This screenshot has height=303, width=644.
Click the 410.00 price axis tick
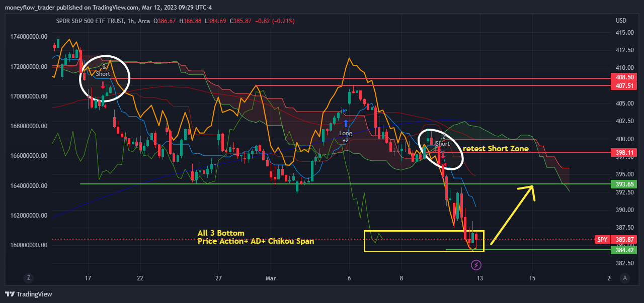point(624,68)
